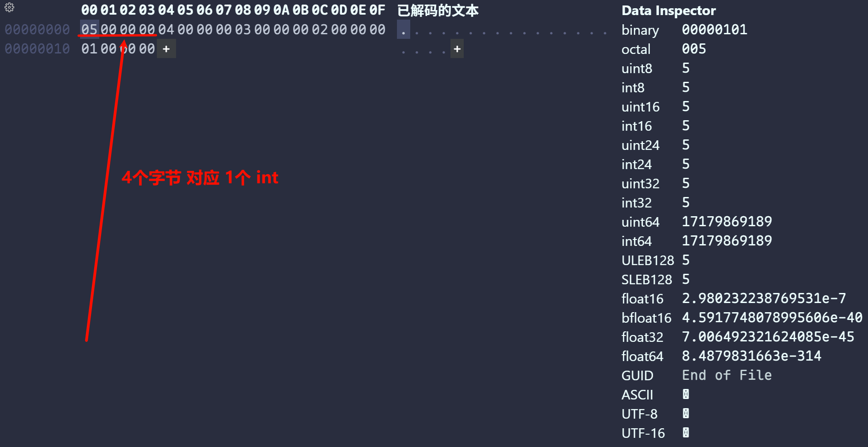Image resolution: width=868 pixels, height=447 pixels.
Task: Click the row address 00000010
Action: point(37,49)
